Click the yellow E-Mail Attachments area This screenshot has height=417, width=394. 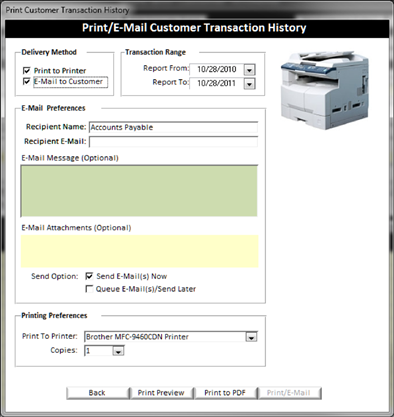(x=139, y=251)
